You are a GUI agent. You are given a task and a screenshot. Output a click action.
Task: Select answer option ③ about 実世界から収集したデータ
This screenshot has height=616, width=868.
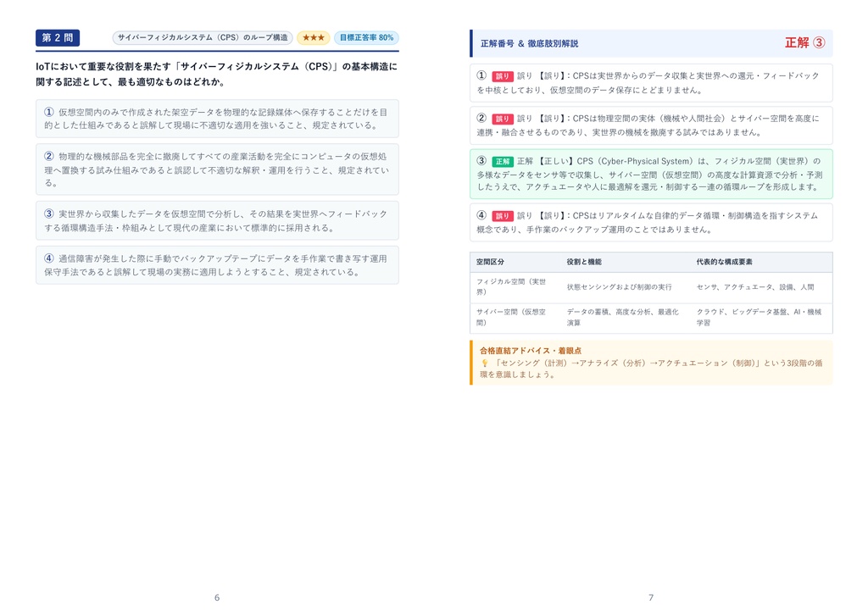(217, 220)
